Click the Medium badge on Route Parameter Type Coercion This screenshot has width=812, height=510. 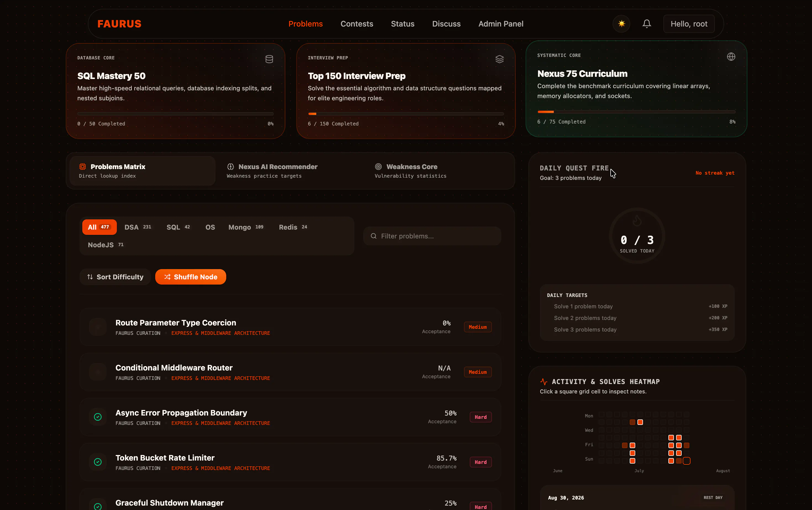tap(478, 327)
